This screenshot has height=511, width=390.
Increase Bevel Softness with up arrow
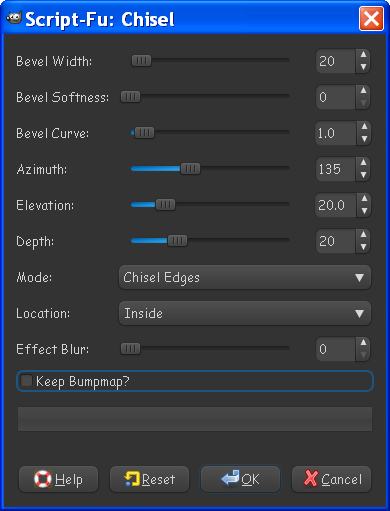coord(363,91)
